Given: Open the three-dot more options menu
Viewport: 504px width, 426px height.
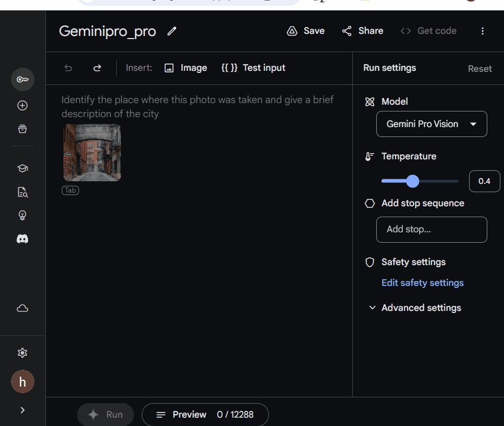Looking at the screenshot, I should coord(483,31).
